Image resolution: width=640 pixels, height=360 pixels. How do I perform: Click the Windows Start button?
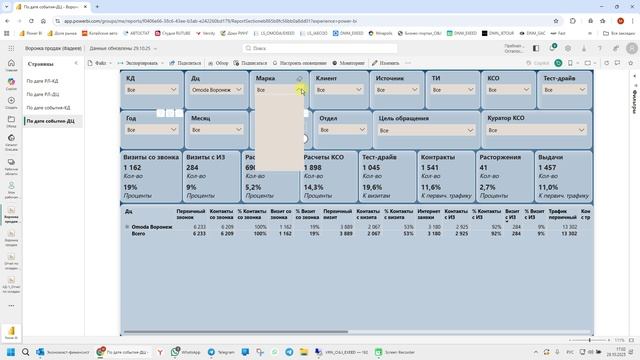point(11,352)
